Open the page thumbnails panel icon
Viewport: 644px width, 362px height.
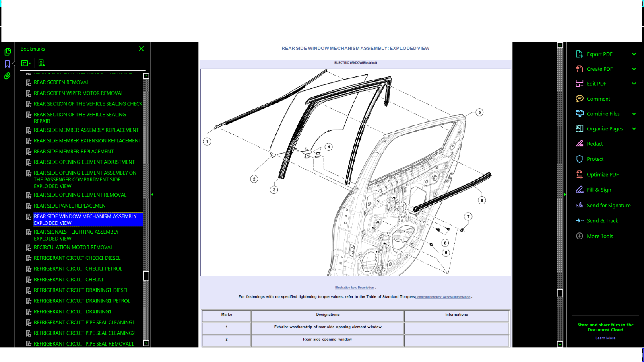[8, 51]
